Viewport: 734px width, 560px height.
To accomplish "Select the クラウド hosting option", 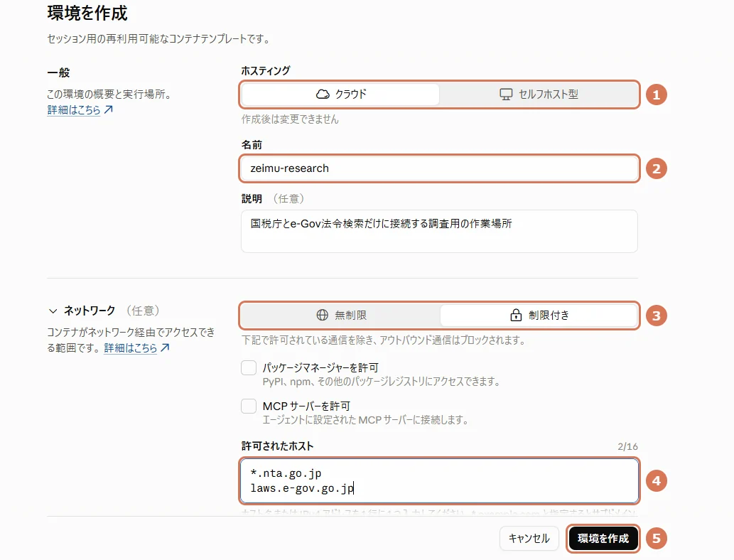I will tap(341, 94).
